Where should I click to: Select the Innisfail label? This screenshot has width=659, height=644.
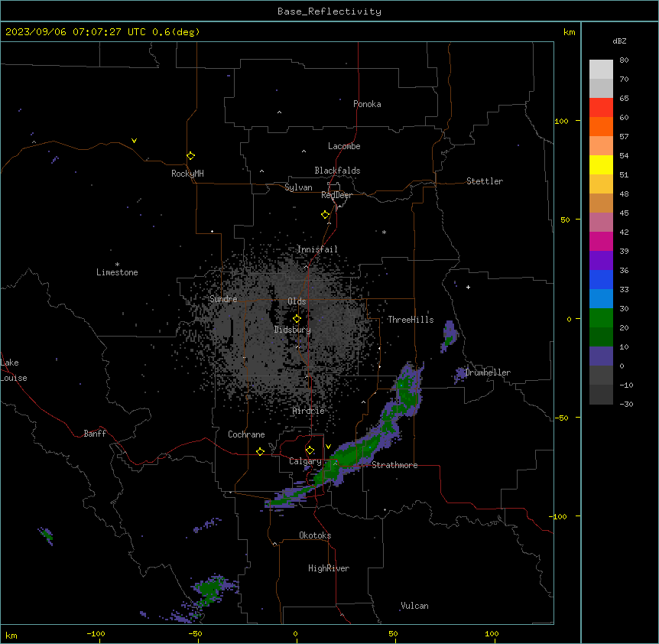coord(317,249)
